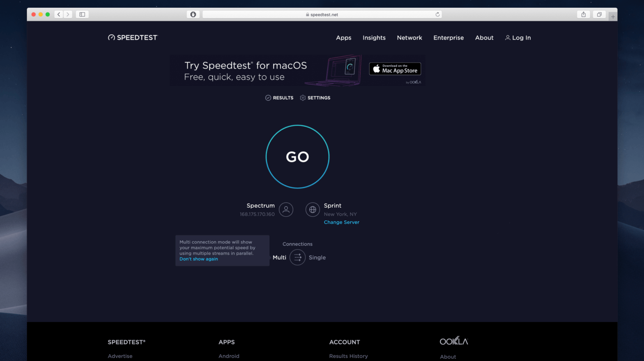
Task: Focus the speedtest.net address bar
Action: [x=322, y=14]
